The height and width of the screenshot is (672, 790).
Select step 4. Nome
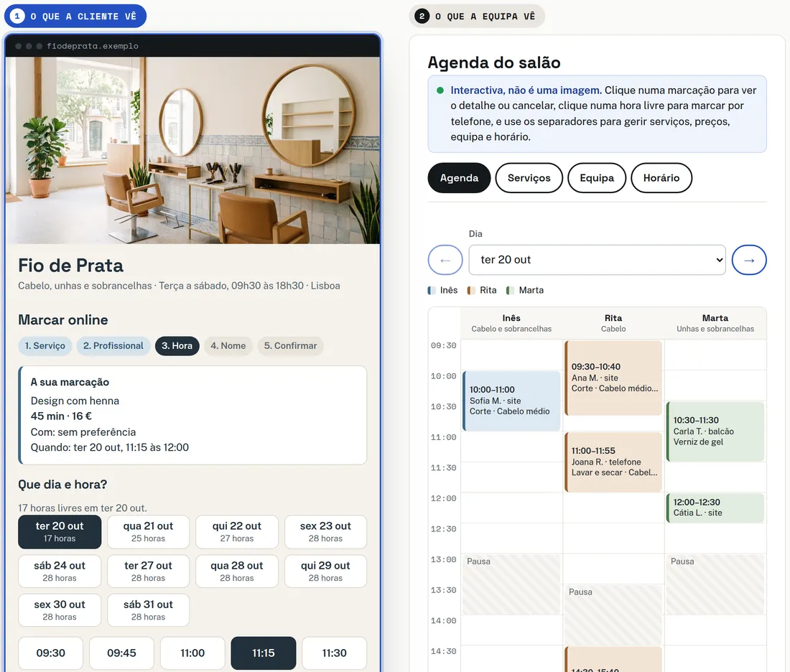click(x=228, y=345)
